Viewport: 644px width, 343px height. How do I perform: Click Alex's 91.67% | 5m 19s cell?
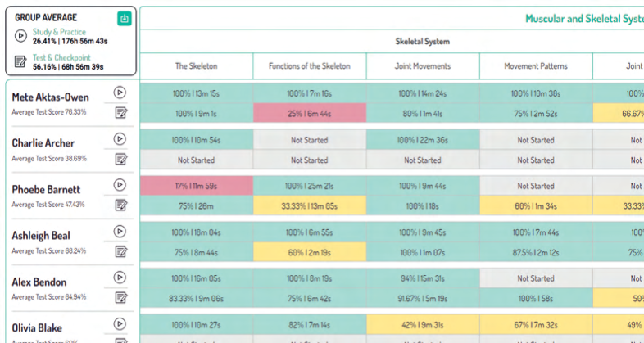coord(423,298)
